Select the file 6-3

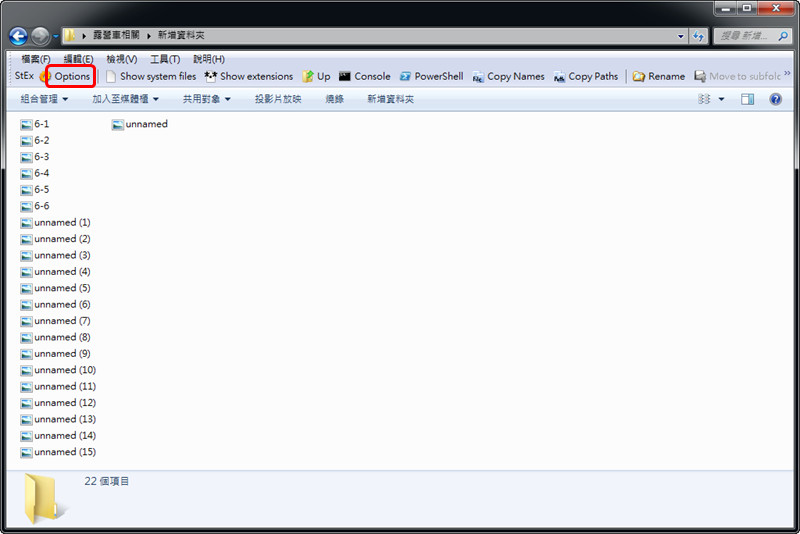point(35,157)
